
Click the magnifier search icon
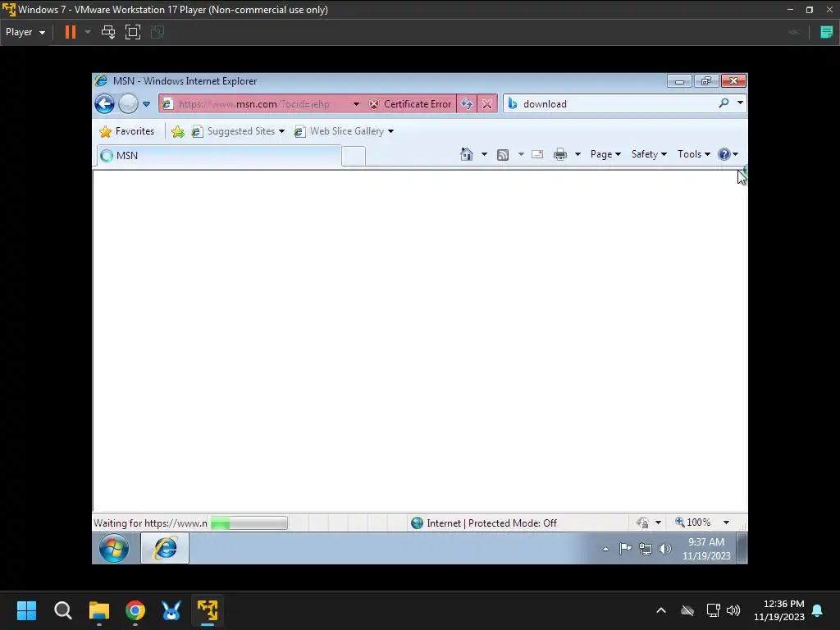(x=724, y=103)
